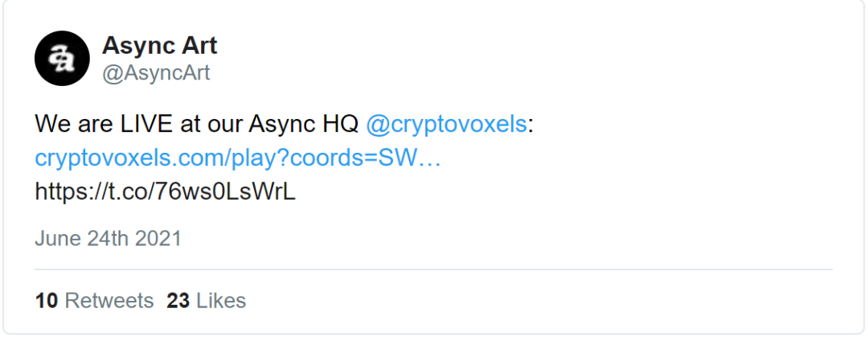Click the divider line above the stats
This screenshot has width=868, height=337.
point(433,269)
